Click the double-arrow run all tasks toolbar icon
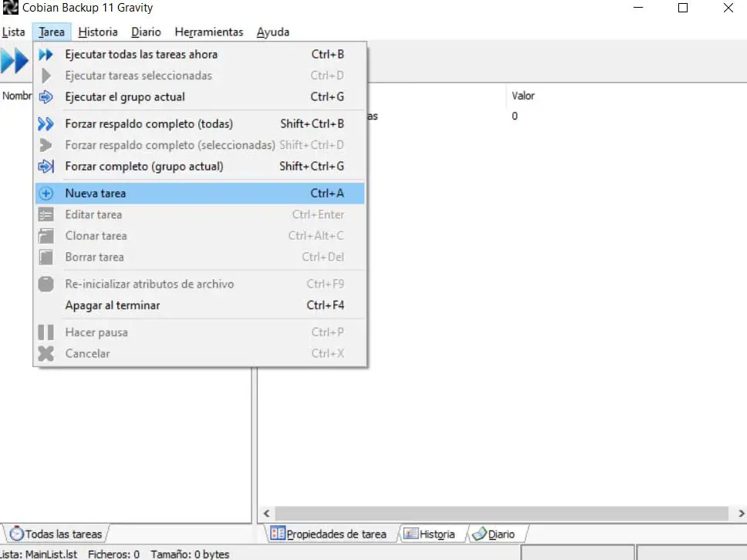Image resolution: width=747 pixels, height=560 pixels. (x=15, y=61)
